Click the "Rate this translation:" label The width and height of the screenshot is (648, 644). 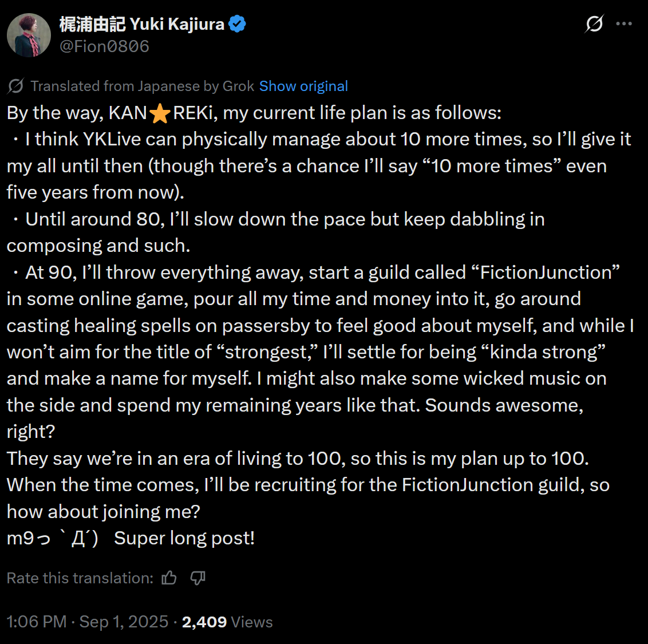click(80, 578)
